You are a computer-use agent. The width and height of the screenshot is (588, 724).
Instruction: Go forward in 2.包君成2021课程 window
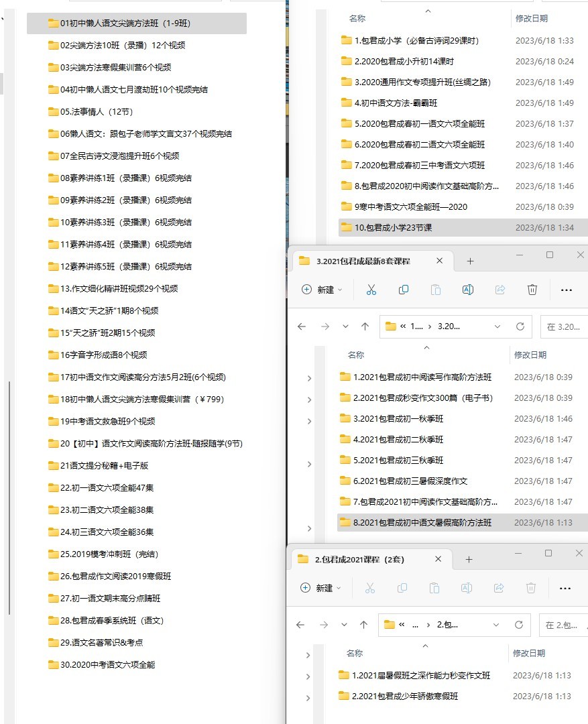coord(324,625)
